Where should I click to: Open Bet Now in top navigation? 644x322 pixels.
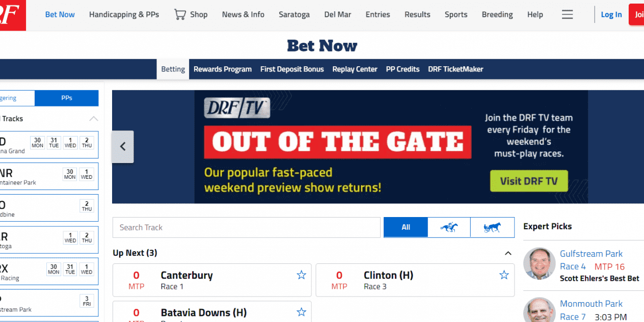click(x=60, y=14)
